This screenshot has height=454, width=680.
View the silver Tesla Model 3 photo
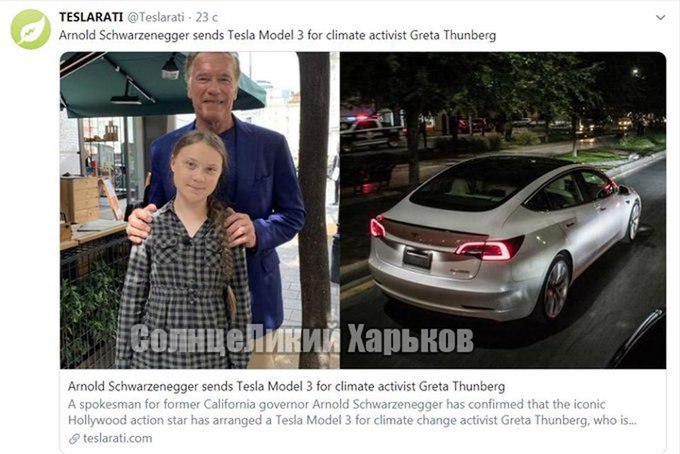(503, 210)
